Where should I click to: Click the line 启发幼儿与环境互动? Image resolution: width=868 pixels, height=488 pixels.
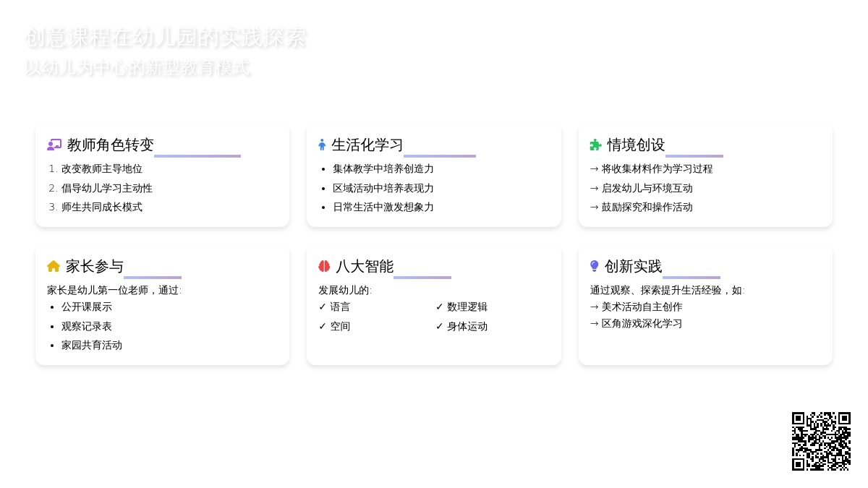[641, 188]
